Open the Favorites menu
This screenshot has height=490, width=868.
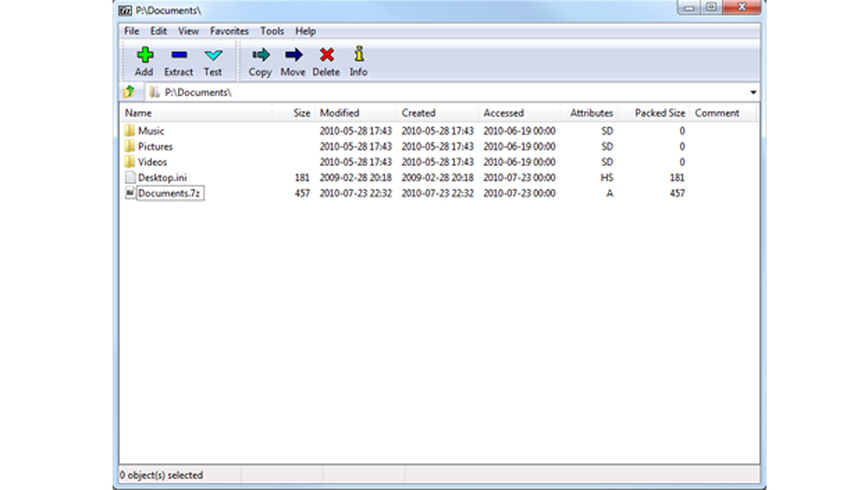click(229, 31)
